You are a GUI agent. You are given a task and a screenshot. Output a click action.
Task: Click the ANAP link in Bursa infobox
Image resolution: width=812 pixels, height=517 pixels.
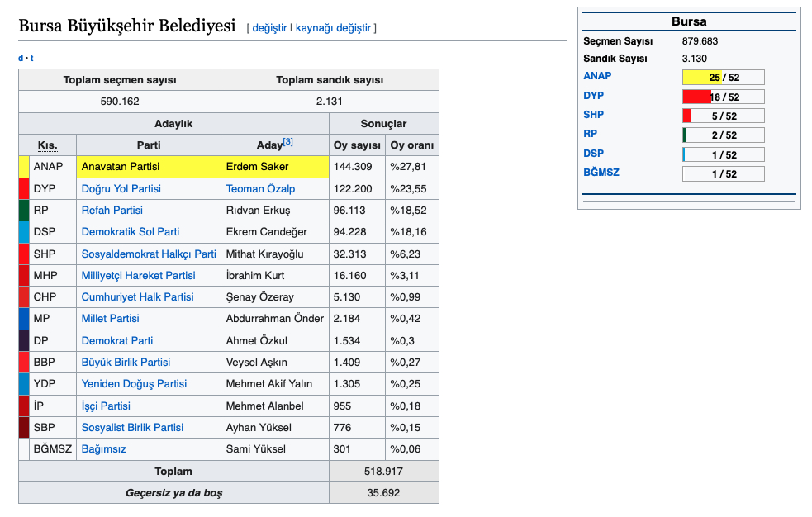(597, 76)
